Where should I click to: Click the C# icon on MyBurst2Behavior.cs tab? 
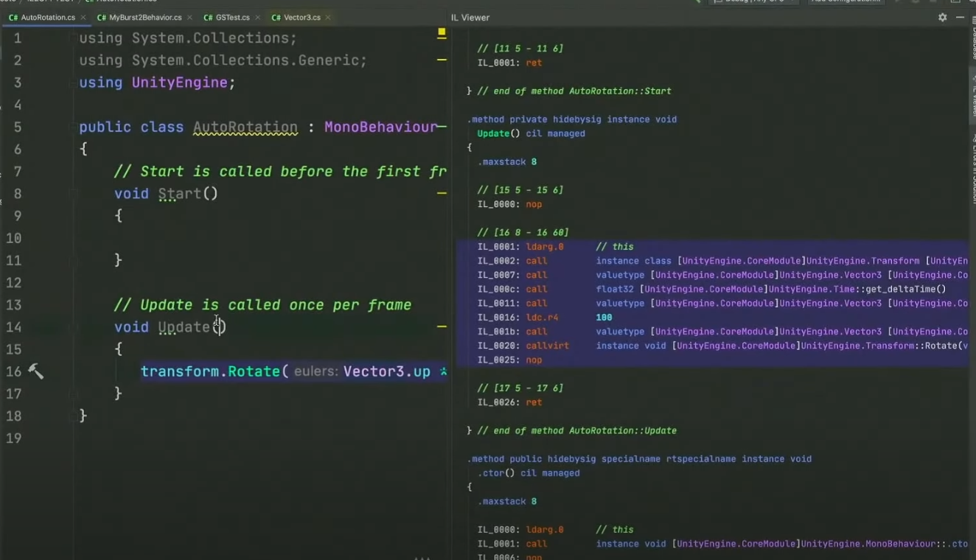pos(101,17)
